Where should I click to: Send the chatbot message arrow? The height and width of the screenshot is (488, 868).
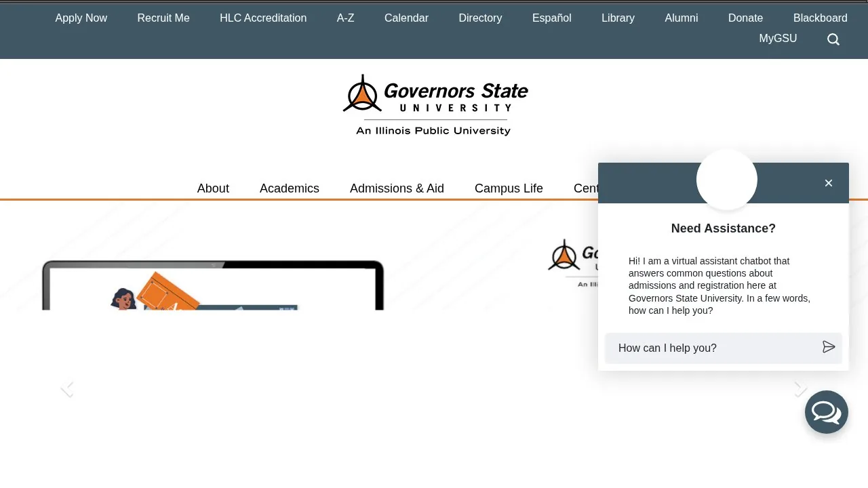829,347
